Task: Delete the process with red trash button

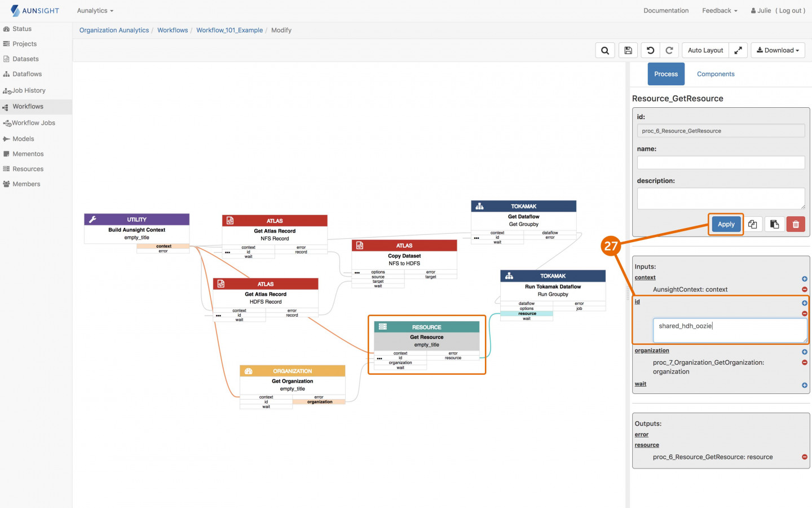Action: pos(796,224)
